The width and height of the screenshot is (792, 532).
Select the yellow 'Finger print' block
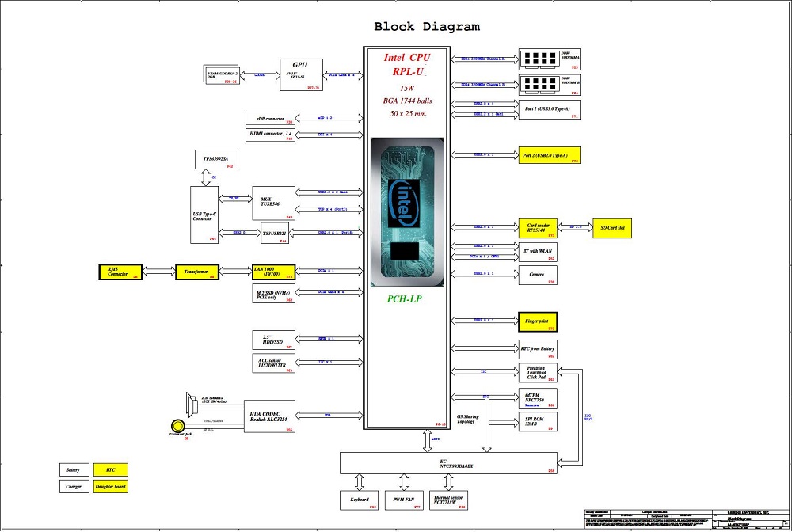click(x=538, y=321)
